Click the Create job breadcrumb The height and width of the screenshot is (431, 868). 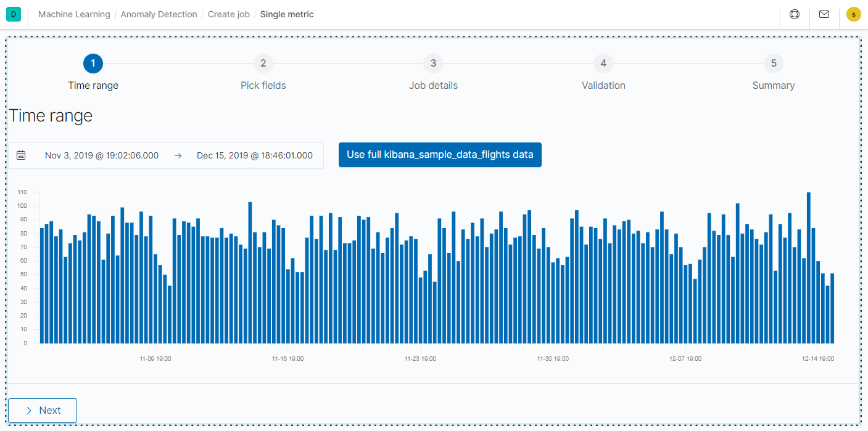(229, 14)
